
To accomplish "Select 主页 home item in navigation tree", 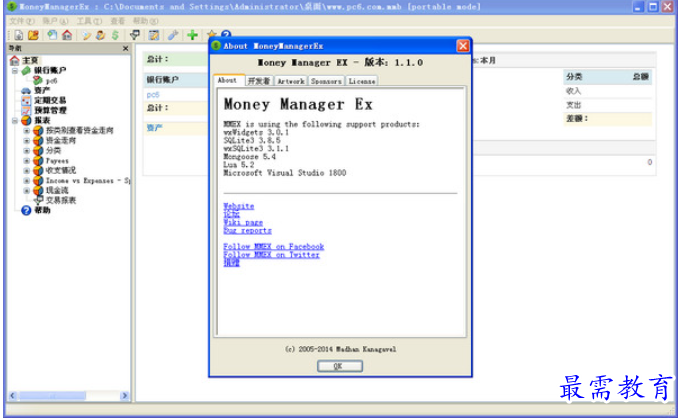I will coord(30,60).
